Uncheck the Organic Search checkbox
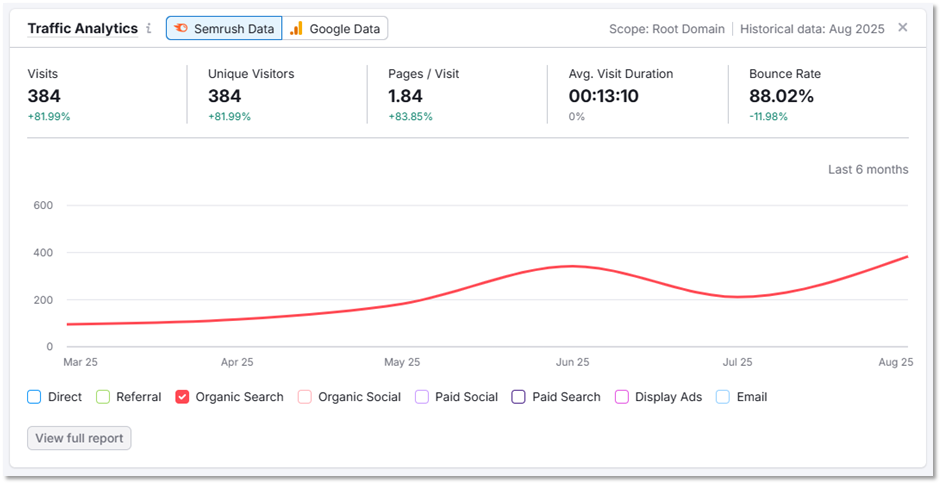942x485 pixels. [182, 397]
